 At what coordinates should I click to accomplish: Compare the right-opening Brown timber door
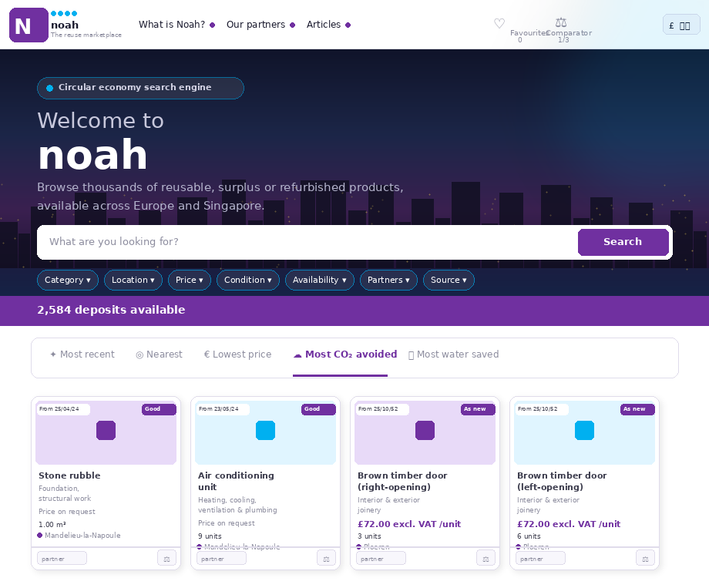(x=486, y=558)
